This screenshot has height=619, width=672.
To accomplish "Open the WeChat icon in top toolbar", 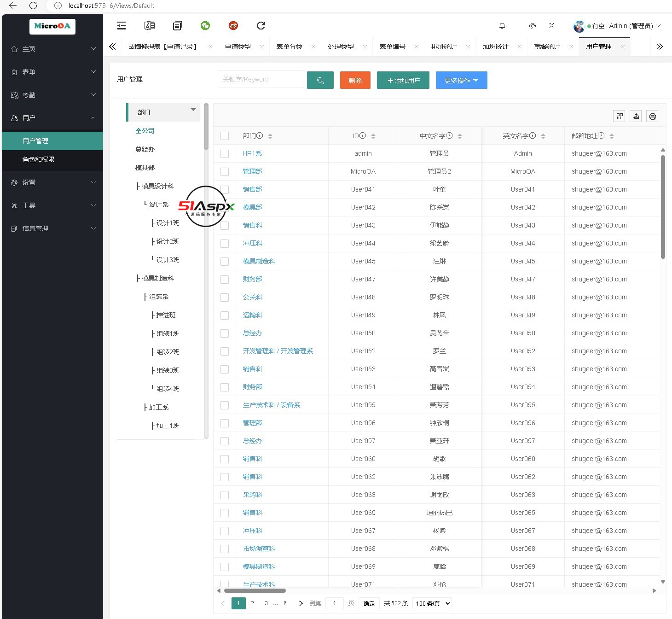I will 205,26.
